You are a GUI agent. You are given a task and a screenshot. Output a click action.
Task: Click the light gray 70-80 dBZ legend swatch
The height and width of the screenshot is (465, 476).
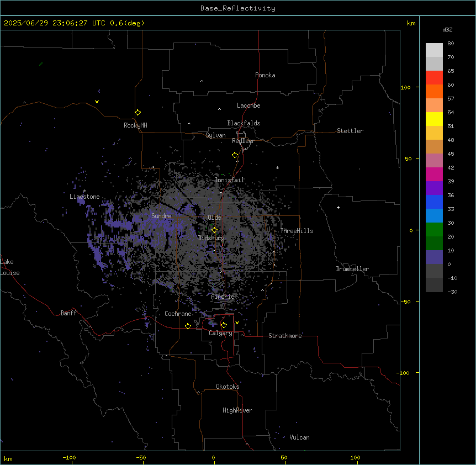(434, 50)
